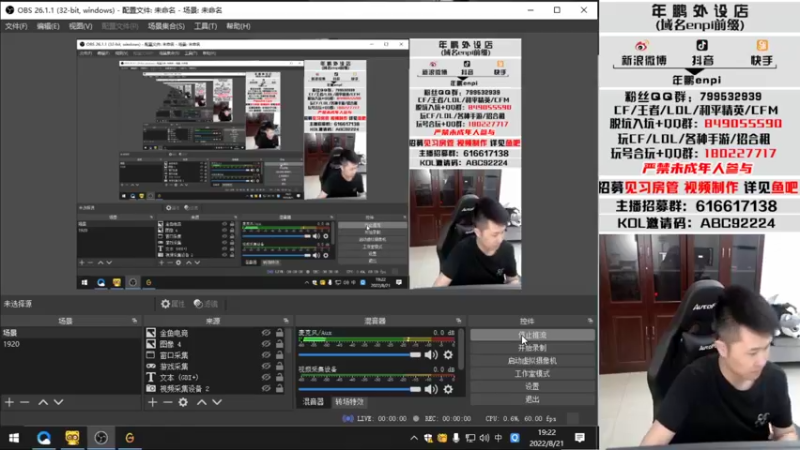Open 视频采集设备 audio settings gear

point(448,389)
